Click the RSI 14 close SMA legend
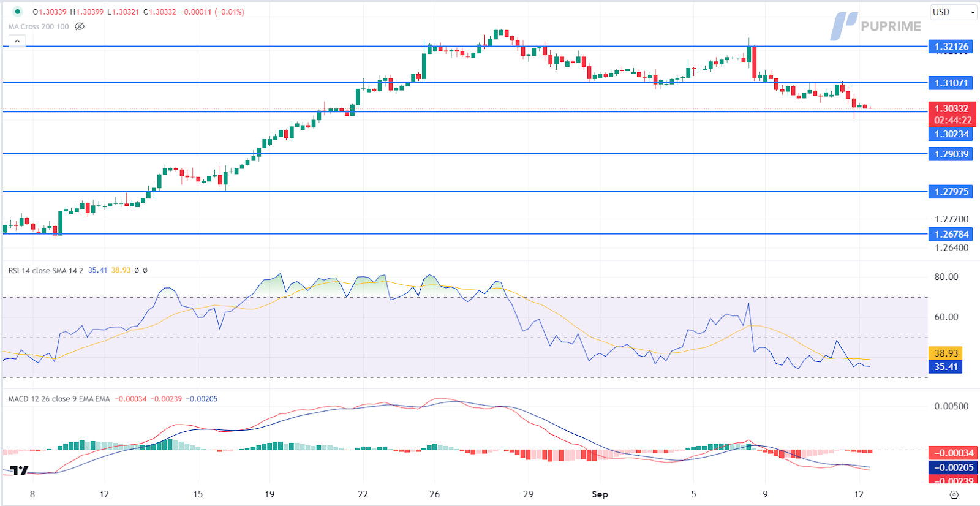 45,270
